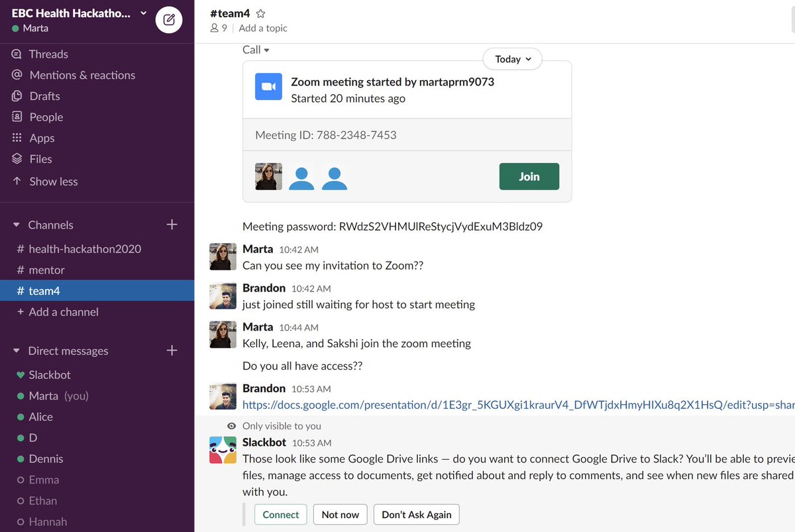795x532 pixels.
Task: Click the Slackbot avatar icon
Action: click(223, 450)
